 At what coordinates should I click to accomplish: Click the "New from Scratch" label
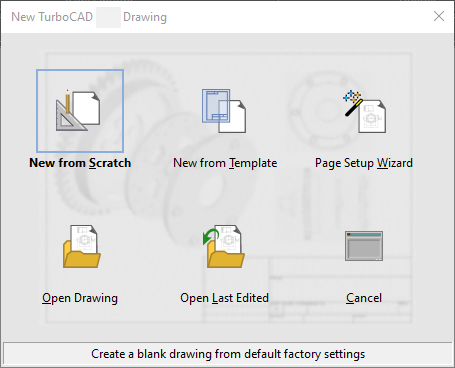(x=80, y=163)
